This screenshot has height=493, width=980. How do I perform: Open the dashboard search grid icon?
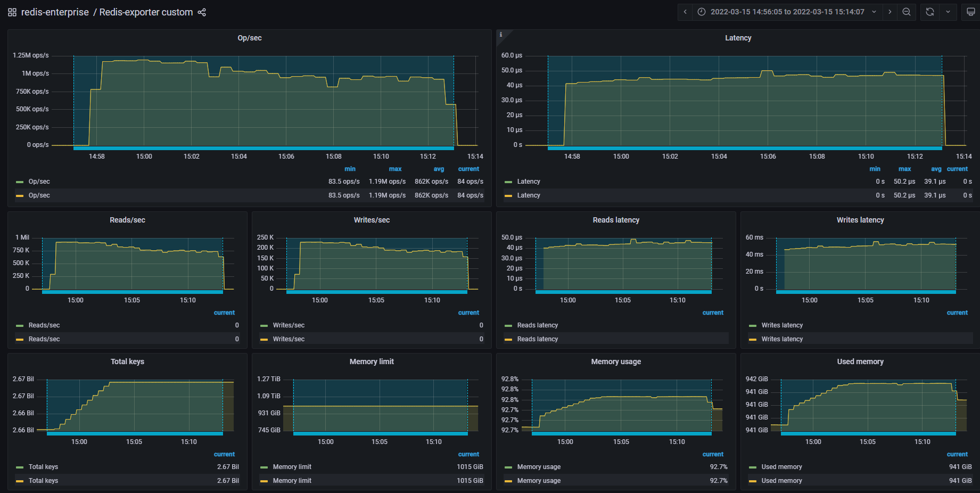pos(12,12)
